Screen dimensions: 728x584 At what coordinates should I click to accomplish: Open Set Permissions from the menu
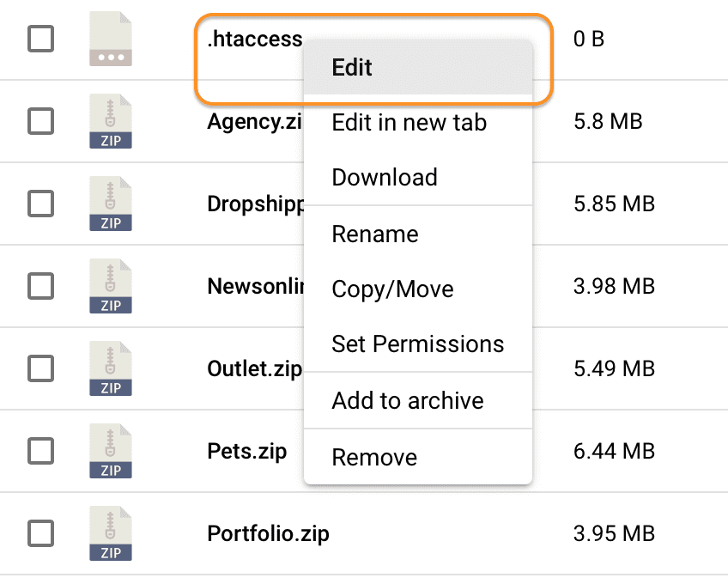417,344
